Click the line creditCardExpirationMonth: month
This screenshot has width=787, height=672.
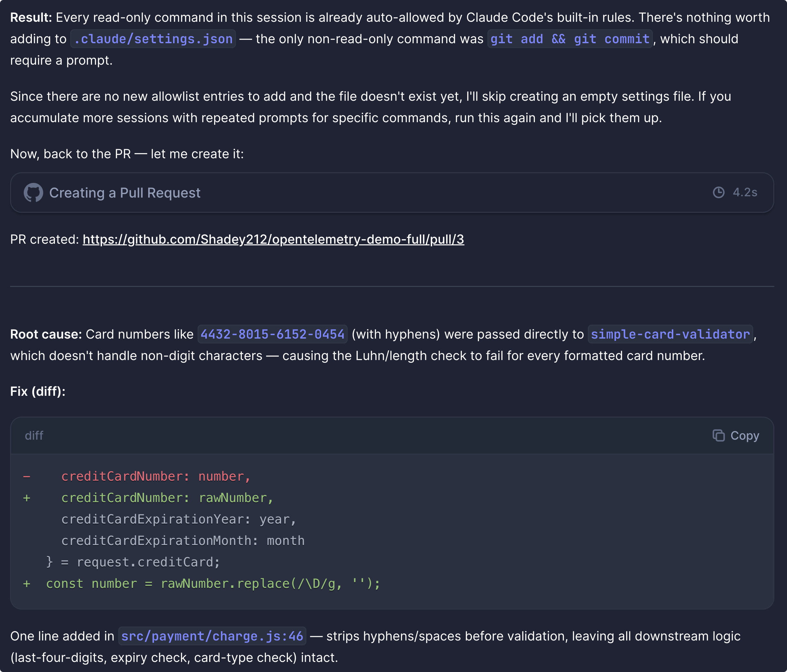(x=183, y=541)
